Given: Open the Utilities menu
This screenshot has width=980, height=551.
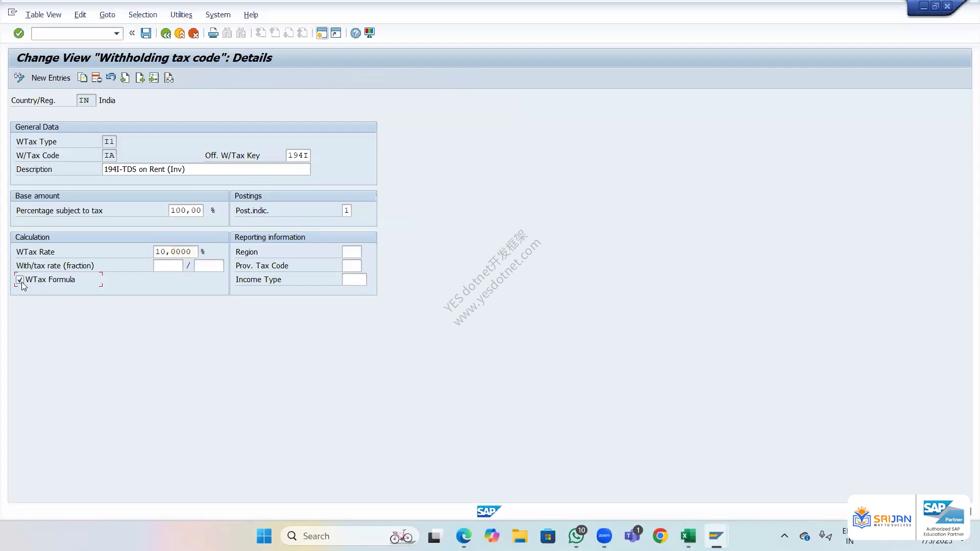Looking at the screenshot, I should point(181,15).
